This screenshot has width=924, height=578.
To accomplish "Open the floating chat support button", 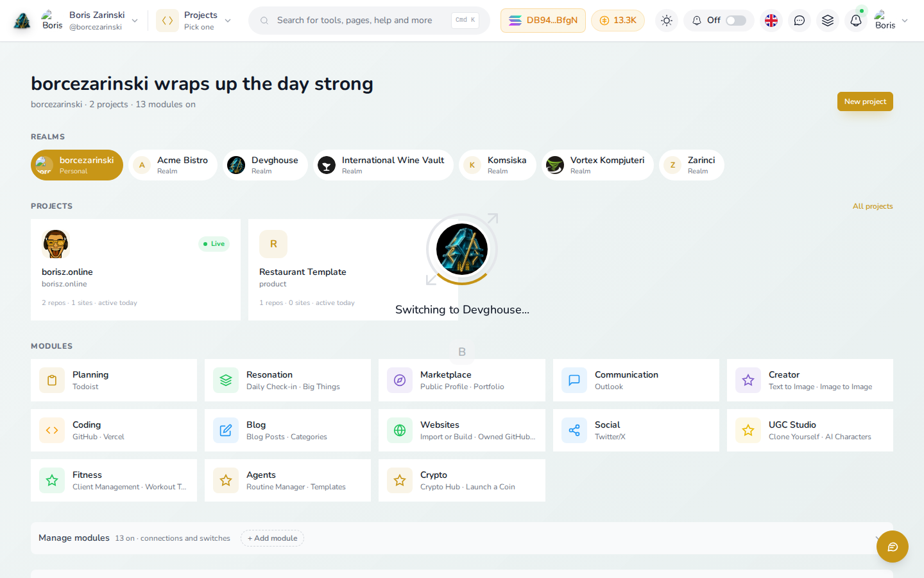I will [x=893, y=547].
